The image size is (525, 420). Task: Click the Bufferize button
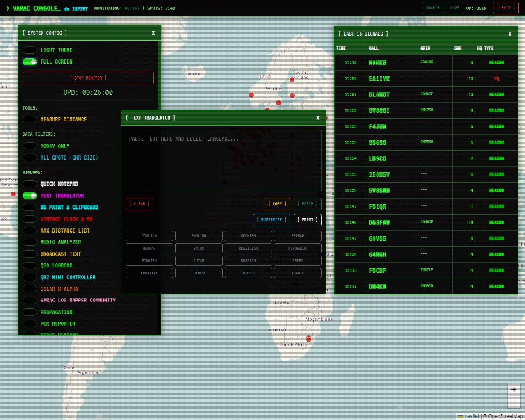(272, 220)
